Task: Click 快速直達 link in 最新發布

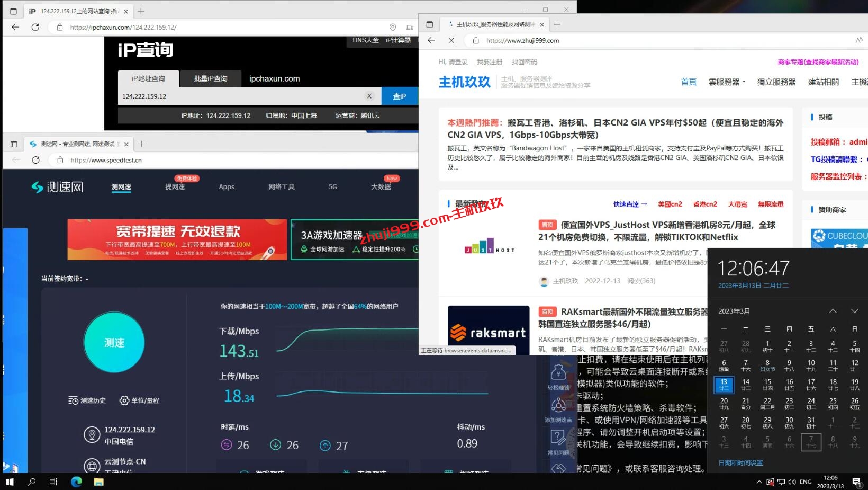Action: [x=630, y=204]
